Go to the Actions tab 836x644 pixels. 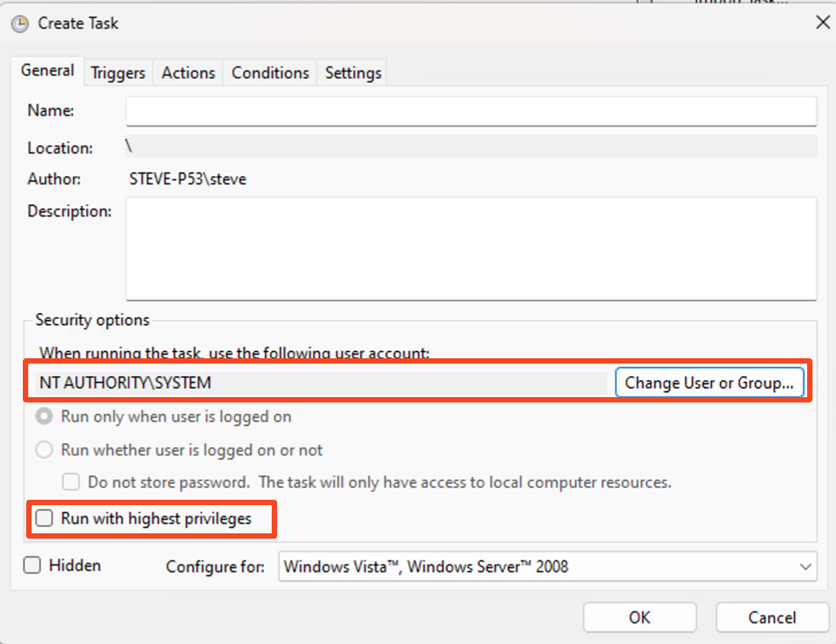tap(188, 73)
